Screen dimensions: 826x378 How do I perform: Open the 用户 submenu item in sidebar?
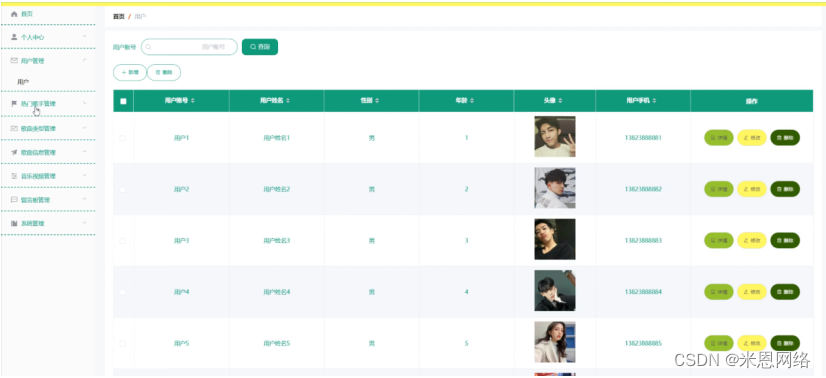[23, 82]
